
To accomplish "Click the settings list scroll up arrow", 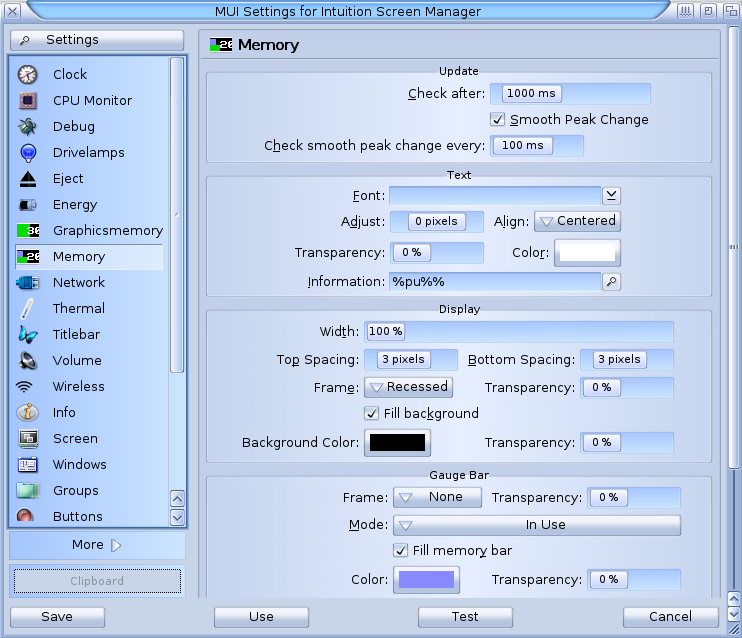I will [x=177, y=498].
